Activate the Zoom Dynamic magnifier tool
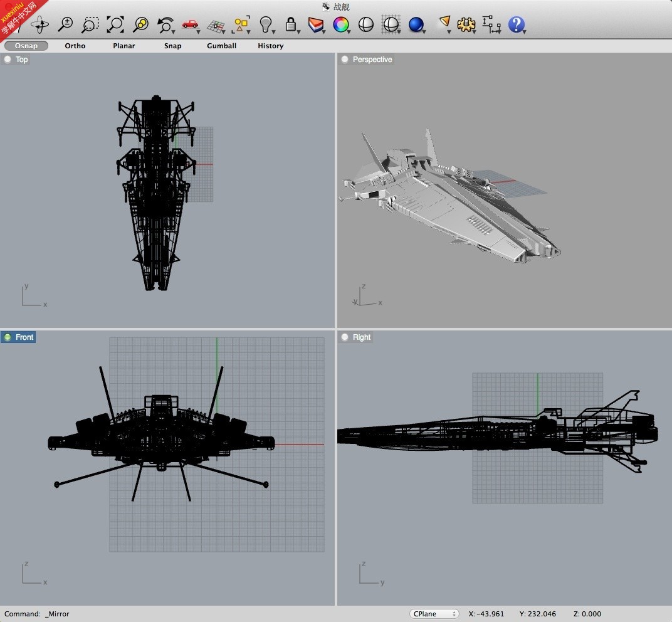Image resolution: width=672 pixels, height=622 pixels. pyautogui.click(x=66, y=24)
